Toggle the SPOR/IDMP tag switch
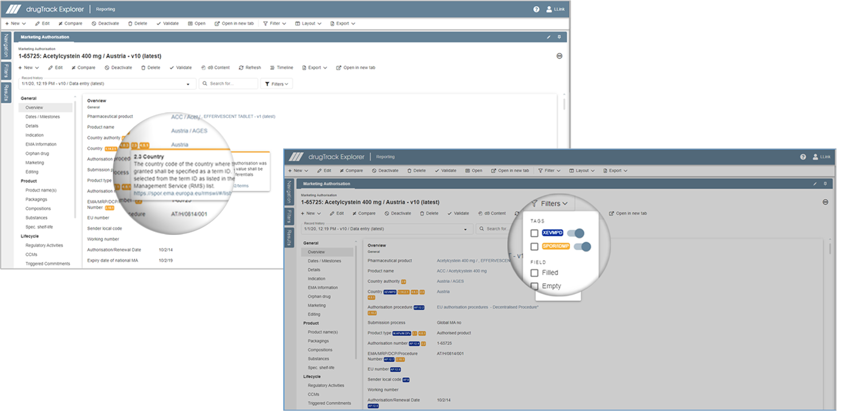 point(582,247)
